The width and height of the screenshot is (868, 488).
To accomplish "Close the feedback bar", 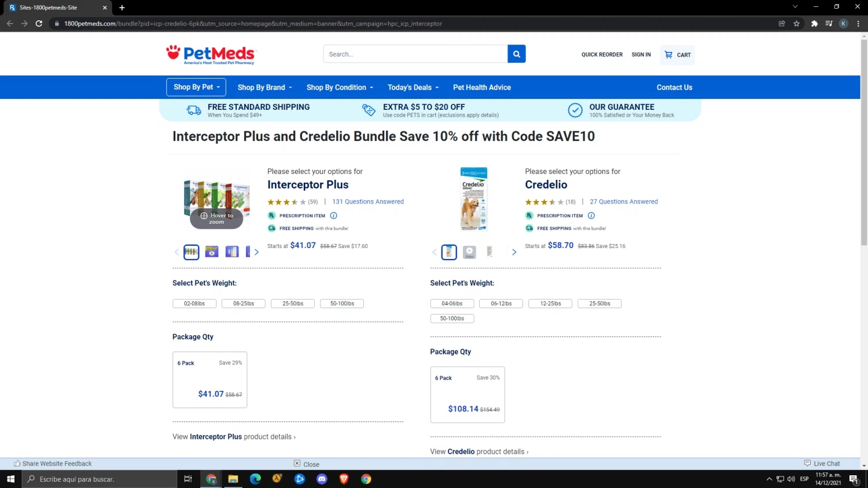I will tap(306, 464).
